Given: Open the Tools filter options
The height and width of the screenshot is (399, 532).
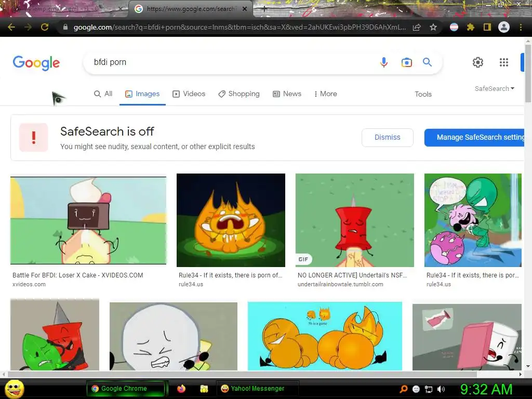Looking at the screenshot, I should [x=423, y=94].
